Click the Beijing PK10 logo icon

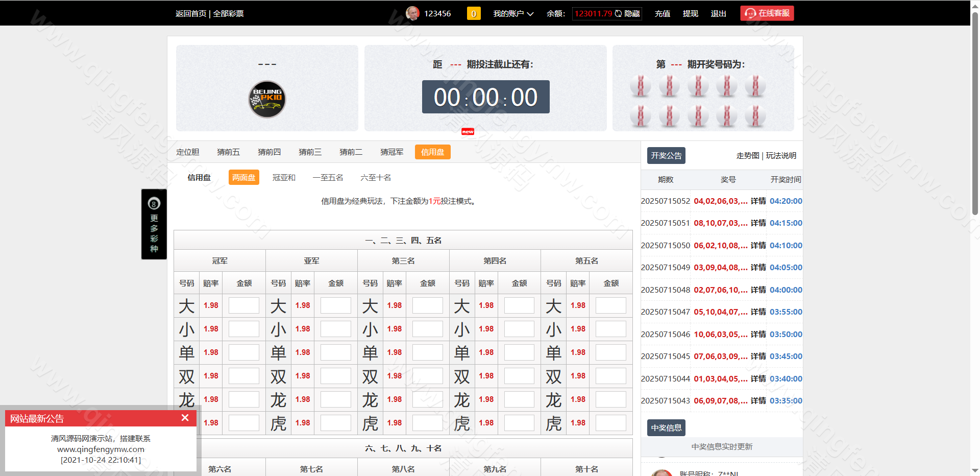point(267,99)
